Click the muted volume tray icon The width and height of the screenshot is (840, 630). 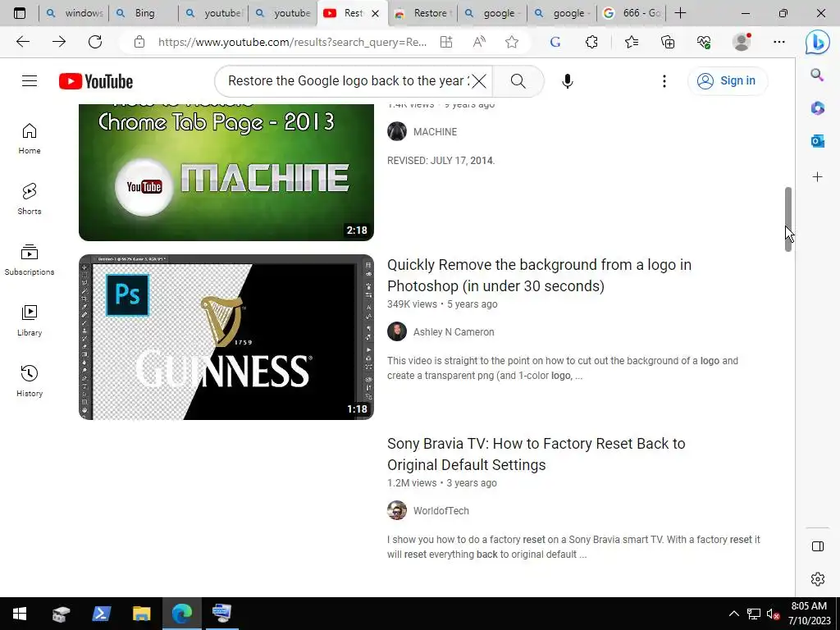773,614
